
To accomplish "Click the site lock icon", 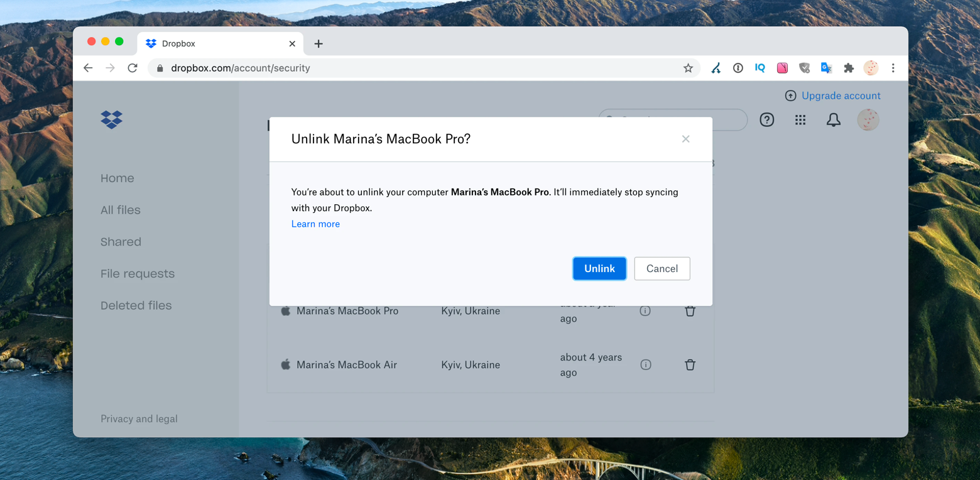I will 160,68.
